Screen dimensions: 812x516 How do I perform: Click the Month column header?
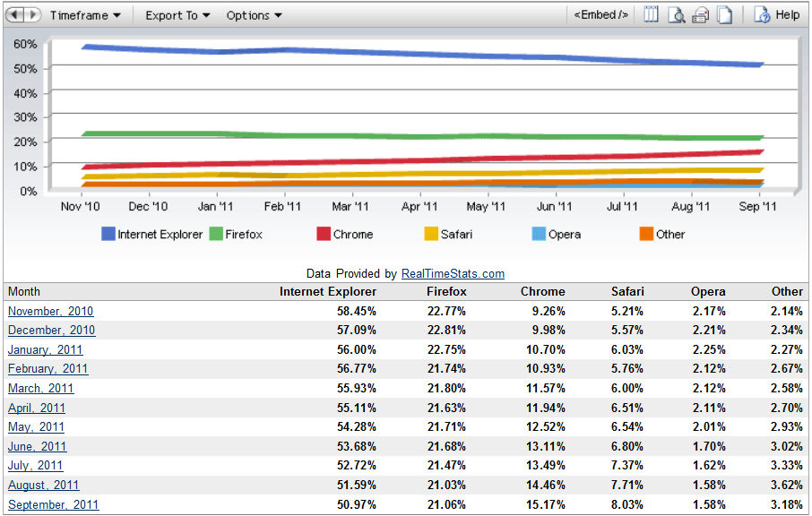click(24, 292)
